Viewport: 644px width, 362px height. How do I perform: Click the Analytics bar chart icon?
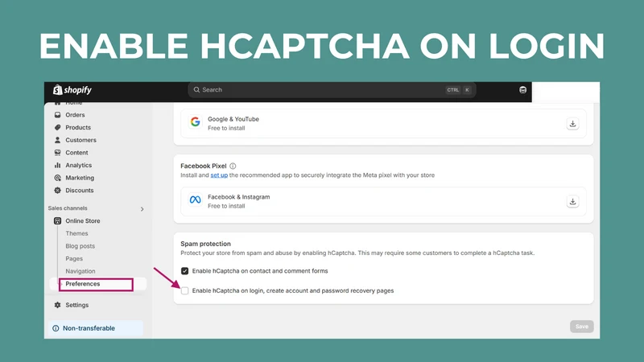57,165
